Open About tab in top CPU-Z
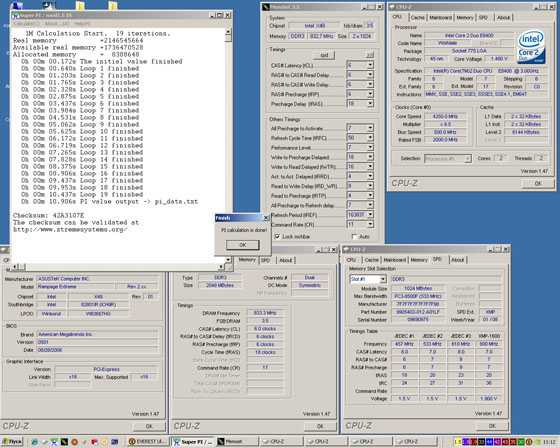Viewport: 560px width, 448px height. [503, 18]
